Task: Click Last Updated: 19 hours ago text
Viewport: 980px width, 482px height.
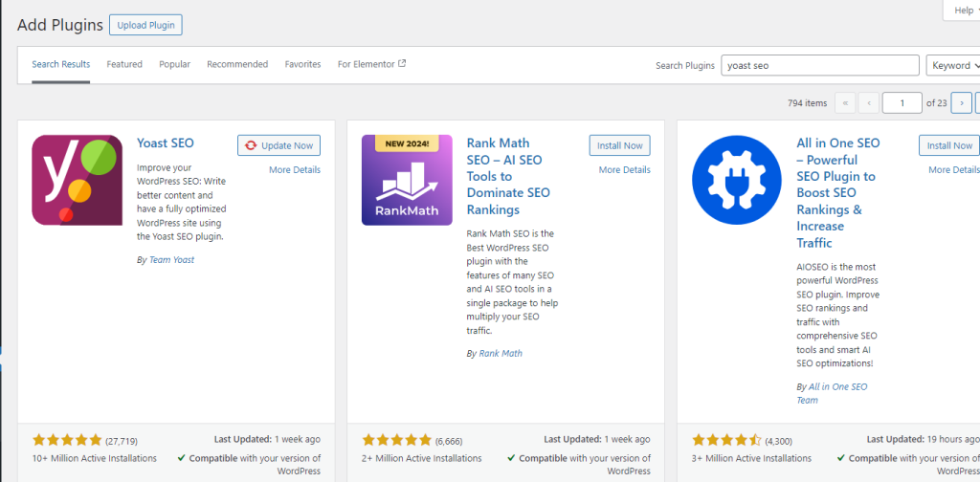Action: pyautogui.click(x=924, y=440)
